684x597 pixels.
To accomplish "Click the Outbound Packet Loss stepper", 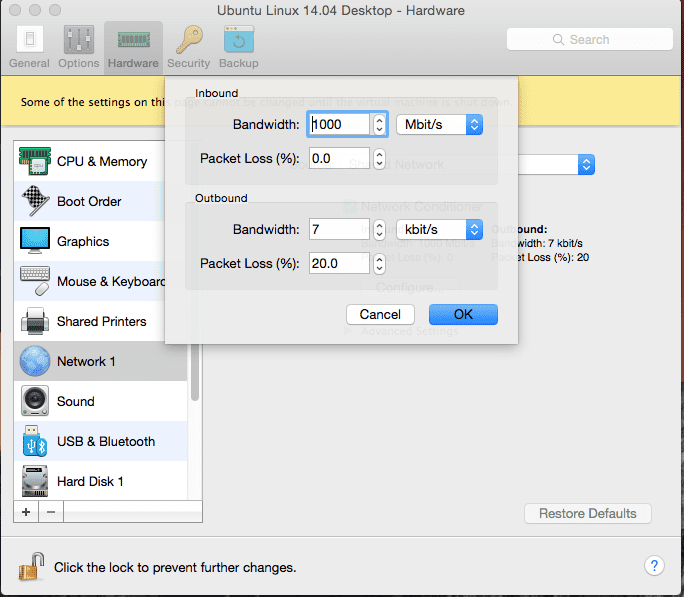I will [380, 263].
